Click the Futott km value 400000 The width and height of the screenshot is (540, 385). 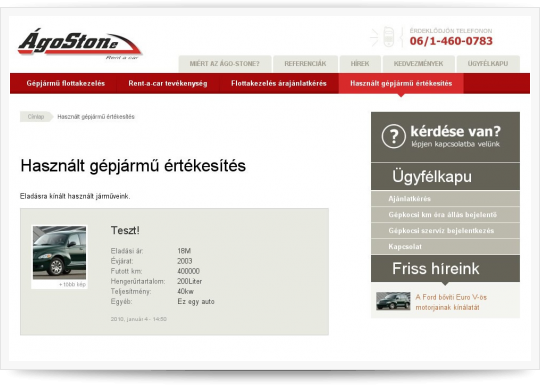click(188, 271)
